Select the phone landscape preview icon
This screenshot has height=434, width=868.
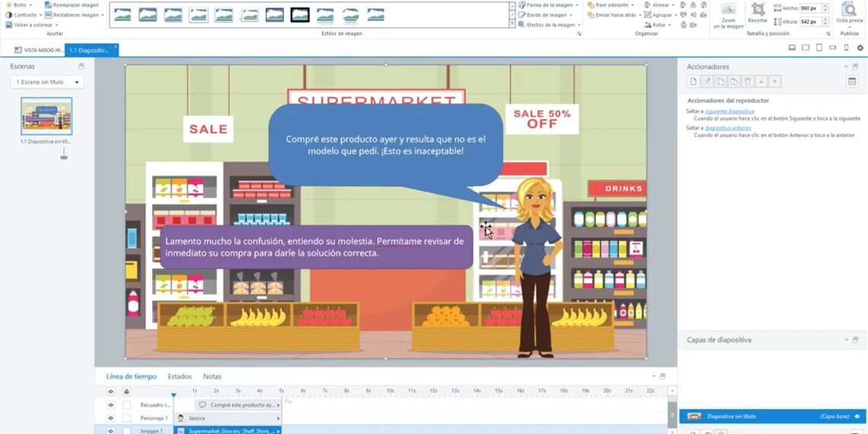(x=832, y=48)
